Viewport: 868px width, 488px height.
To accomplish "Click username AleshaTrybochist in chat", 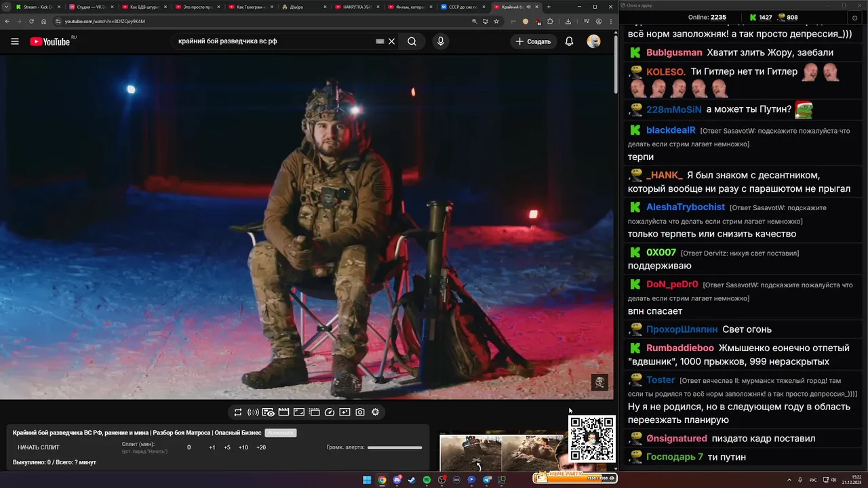I will point(686,207).
